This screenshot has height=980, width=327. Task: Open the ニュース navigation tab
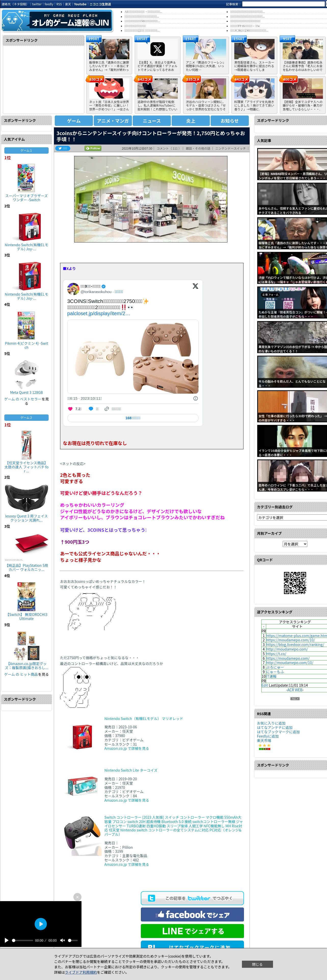152,121
